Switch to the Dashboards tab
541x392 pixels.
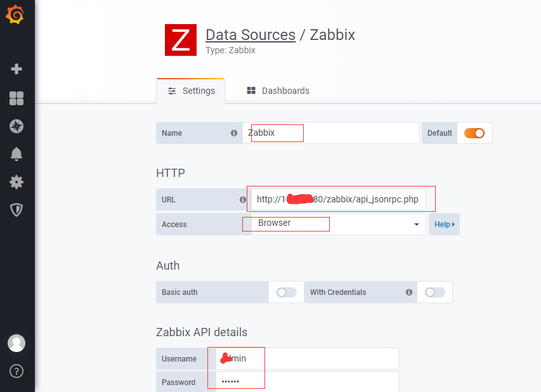(278, 91)
